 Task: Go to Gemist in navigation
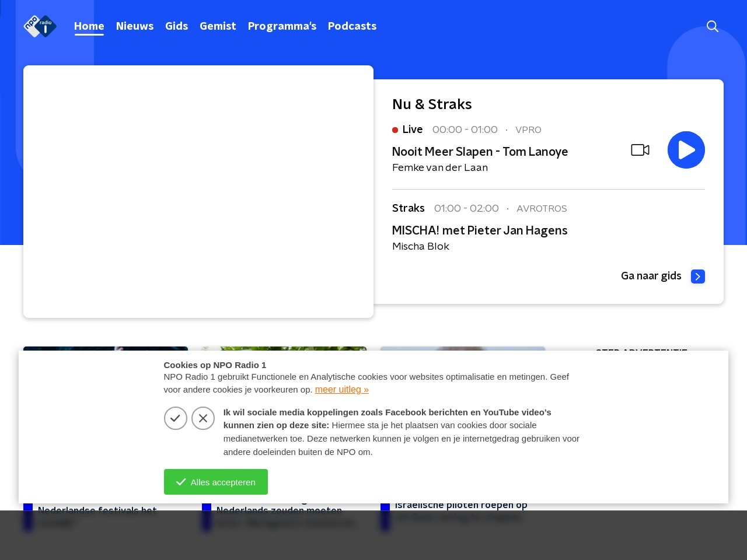click(x=218, y=26)
